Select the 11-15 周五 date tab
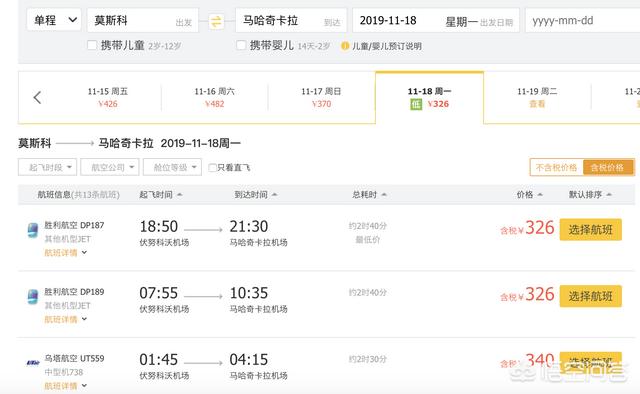The height and width of the screenshot is (394, 640). [x=108, y=98]
